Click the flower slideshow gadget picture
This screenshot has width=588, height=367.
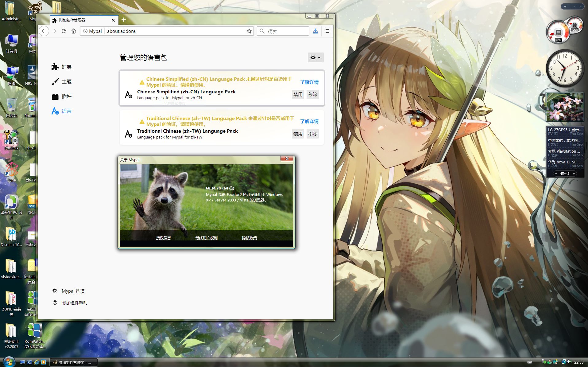click(565, 107)
